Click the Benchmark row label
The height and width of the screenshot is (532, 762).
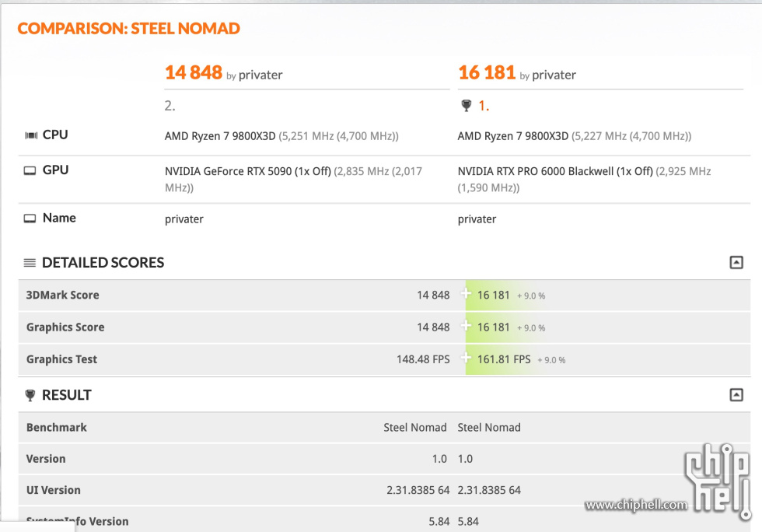tap(56, 428)
